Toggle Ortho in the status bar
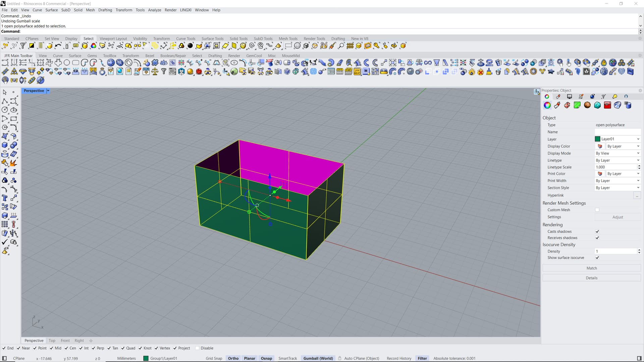 233,358
